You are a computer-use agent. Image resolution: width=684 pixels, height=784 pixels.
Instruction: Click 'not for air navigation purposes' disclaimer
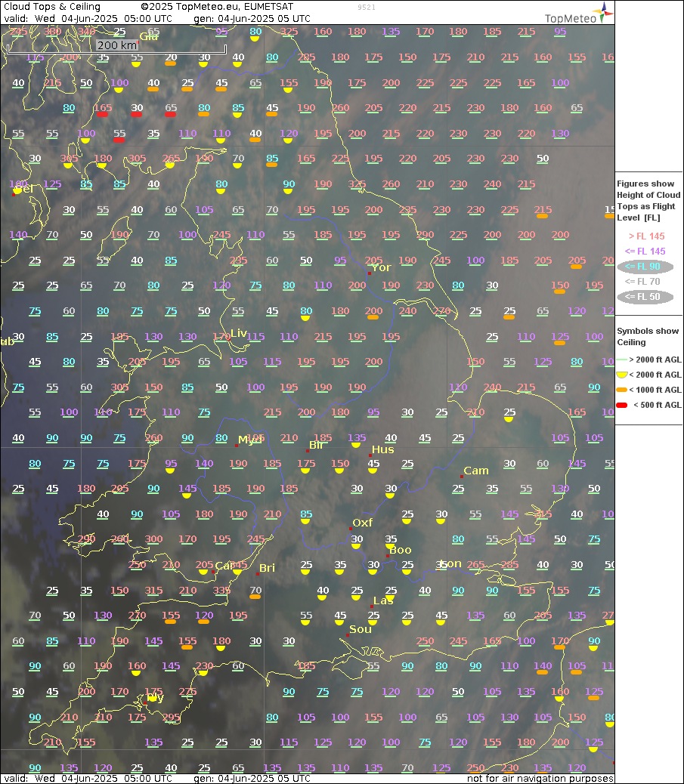[540, 779]
